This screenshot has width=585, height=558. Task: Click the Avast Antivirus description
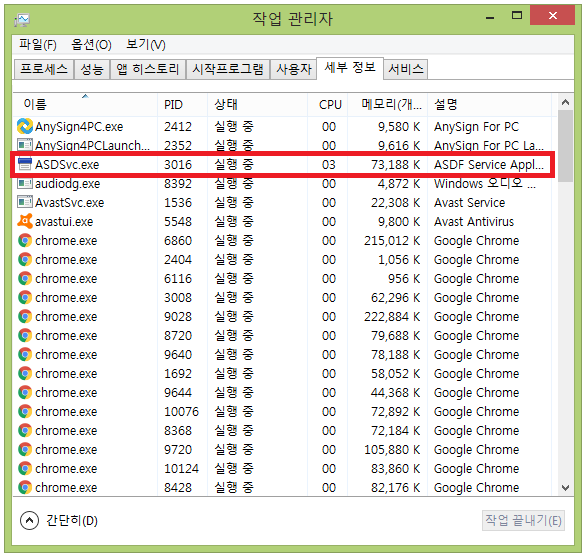(474, 222)
